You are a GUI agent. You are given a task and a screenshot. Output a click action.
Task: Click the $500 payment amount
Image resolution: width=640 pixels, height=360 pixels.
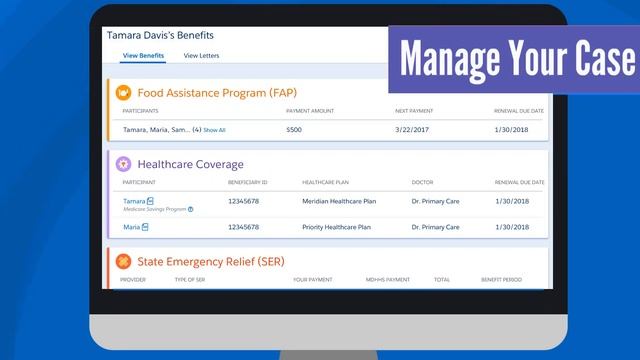tap(294, 130)
